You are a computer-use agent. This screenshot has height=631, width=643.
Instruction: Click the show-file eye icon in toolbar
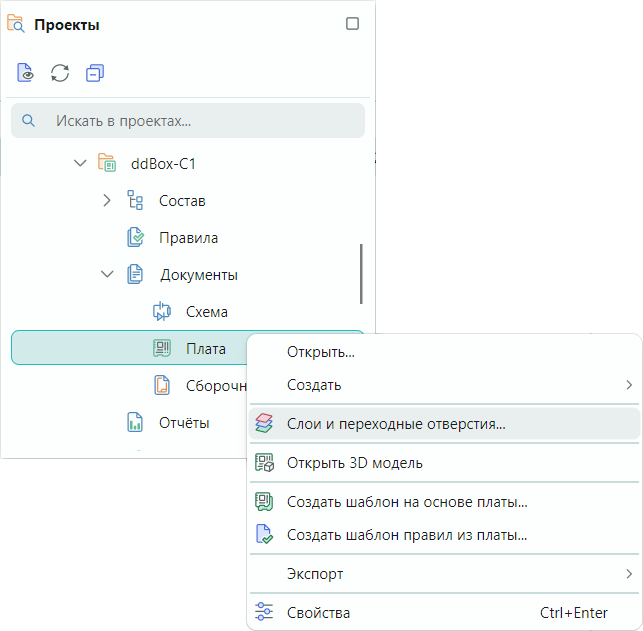click(x=27, y=73)
